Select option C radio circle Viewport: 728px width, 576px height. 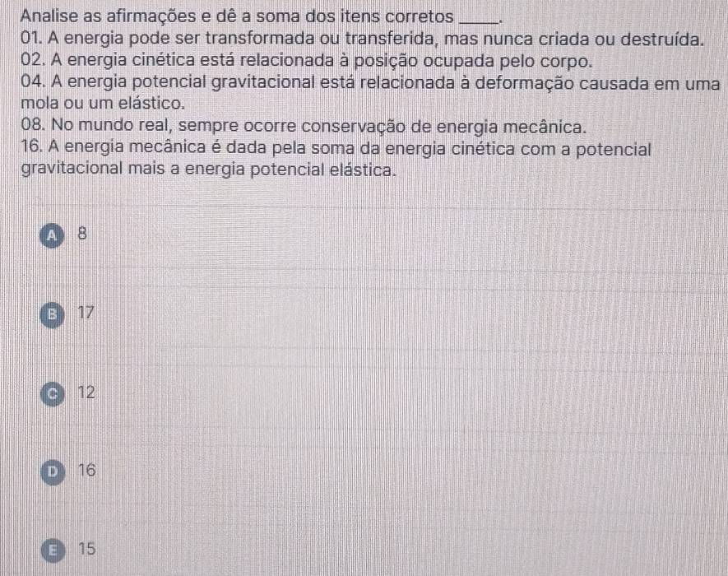tap(53, 394)
